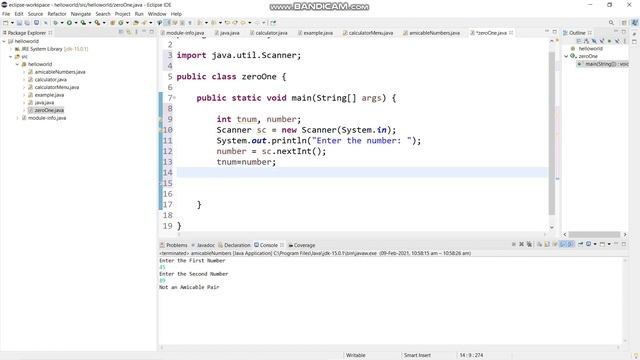Switch to calculator.java editor tab
The height and width of the screenshot is (360, 640).
268,33
